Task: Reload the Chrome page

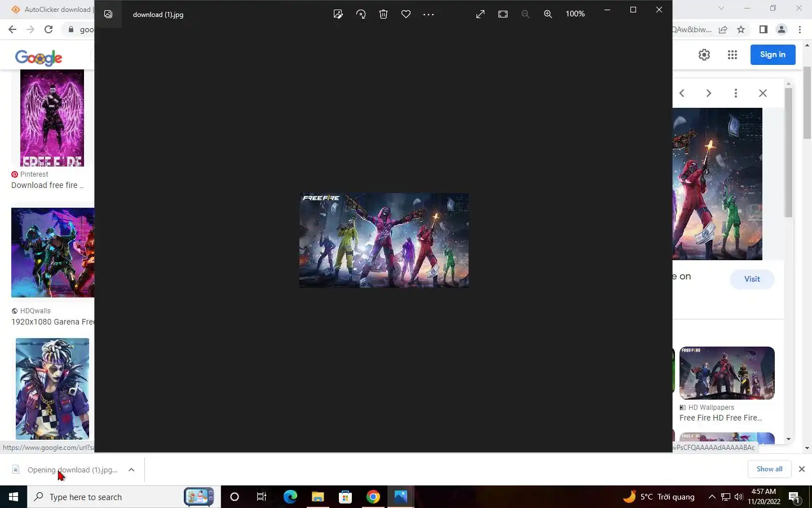Action: [48, 29]
